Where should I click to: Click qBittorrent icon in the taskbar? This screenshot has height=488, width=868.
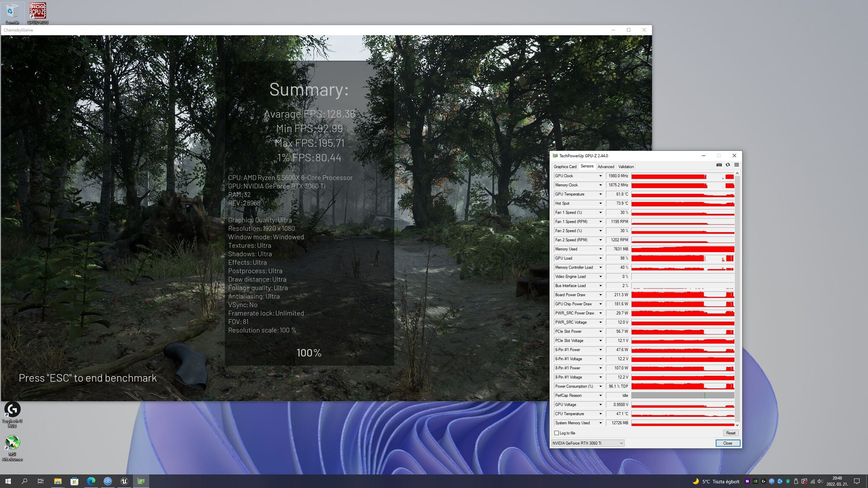tap(108, 481)
